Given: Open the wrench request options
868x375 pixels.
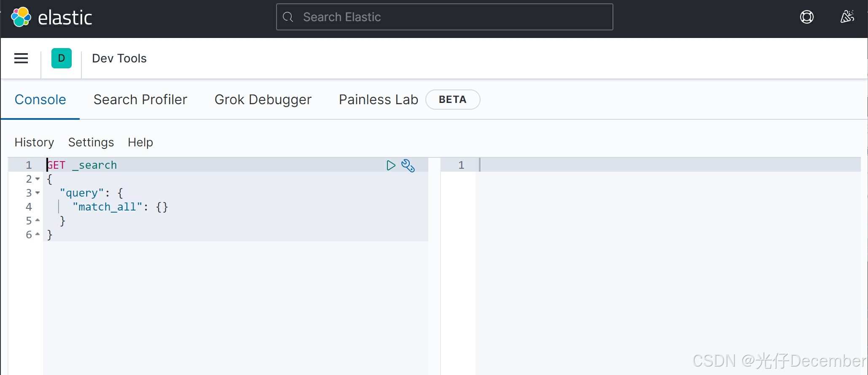Looking at the screenshot, I should click(408, 165).
